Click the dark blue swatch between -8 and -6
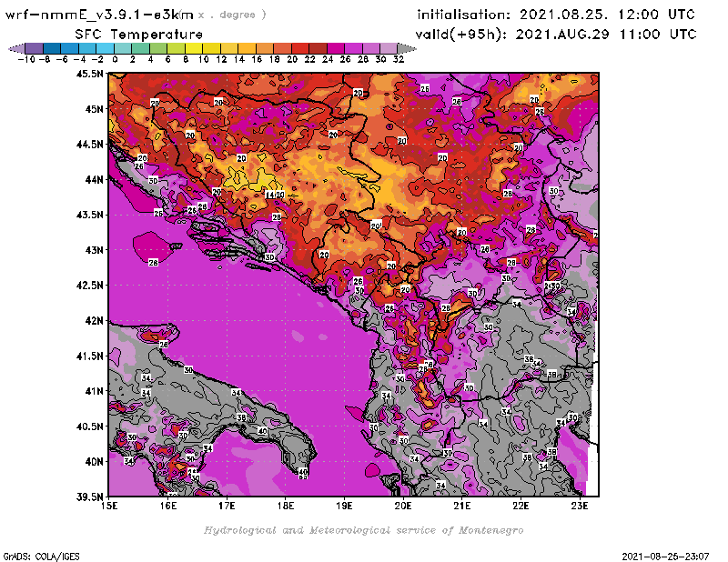This screenshot has width=728, height=562. [52, 48]
